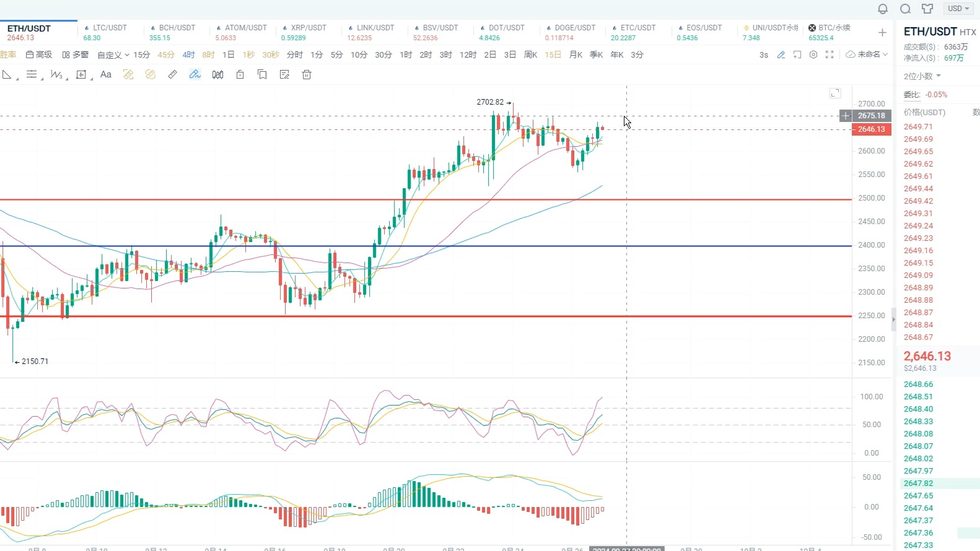This screenshot has width=980, height=551.
Task: Toggle the highlighted brush drawing tool
Action: click(x=195, y=74)
